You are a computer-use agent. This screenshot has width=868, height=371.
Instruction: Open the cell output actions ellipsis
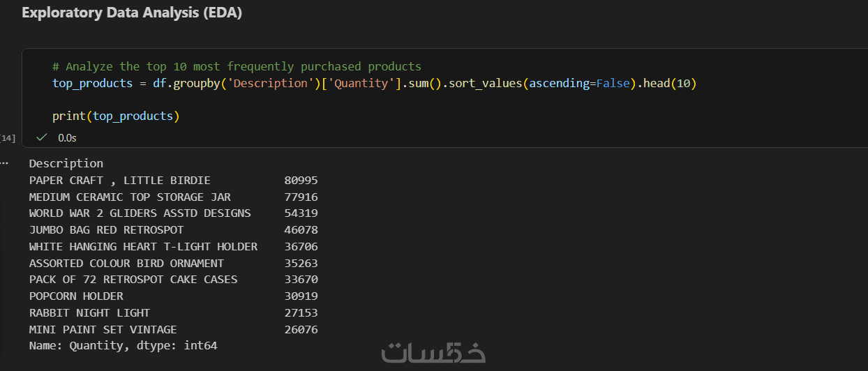pyautogui.click(x=5, y=163)
